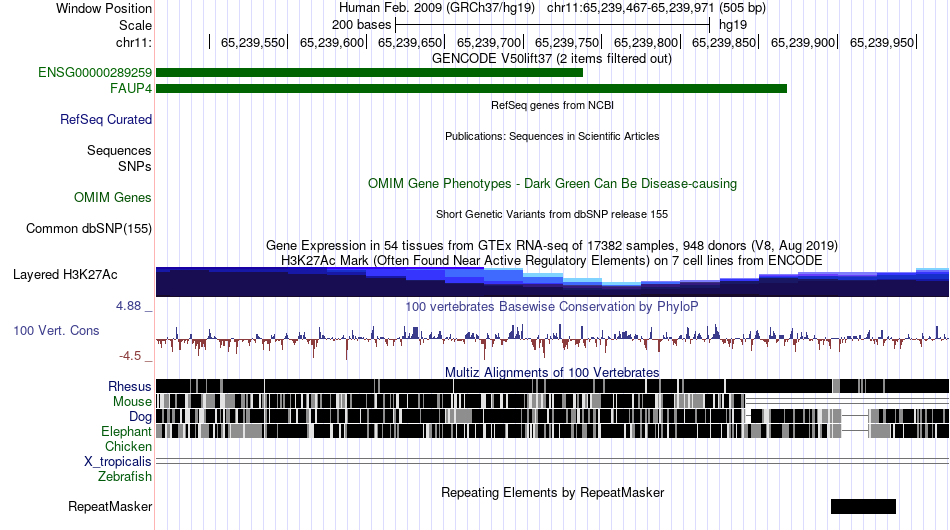Click the 65,239,800 ruler position
This screenshot has width=950, height=530.
646,42
